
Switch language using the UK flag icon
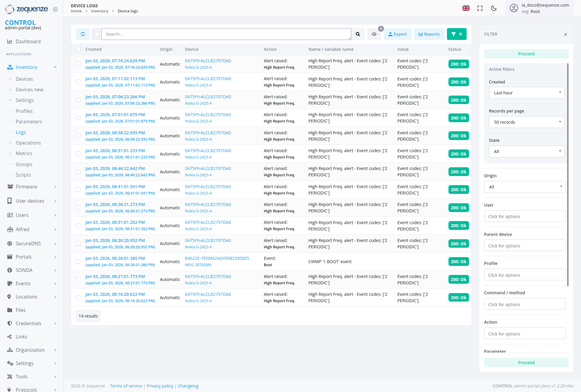tap(466, 8)
